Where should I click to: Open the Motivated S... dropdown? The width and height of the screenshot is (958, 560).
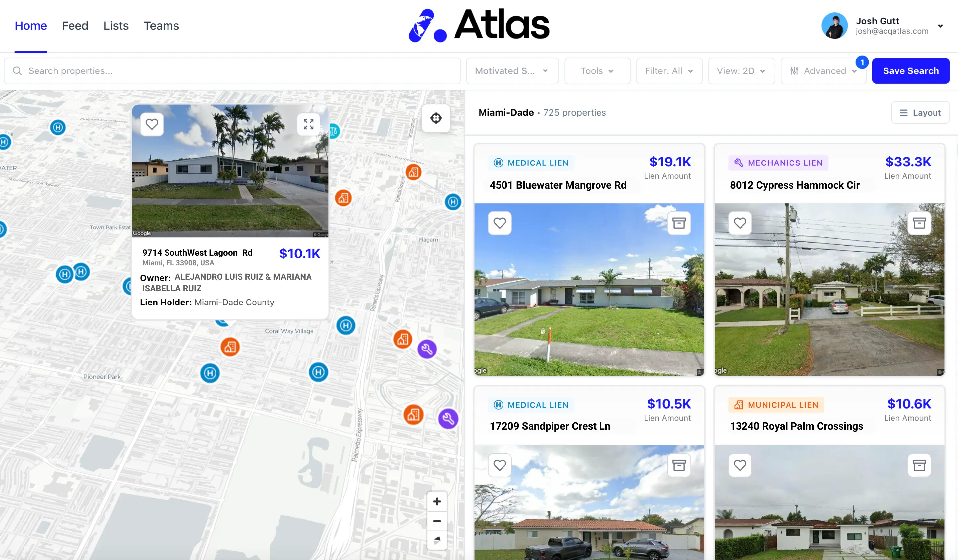[512, 71]
